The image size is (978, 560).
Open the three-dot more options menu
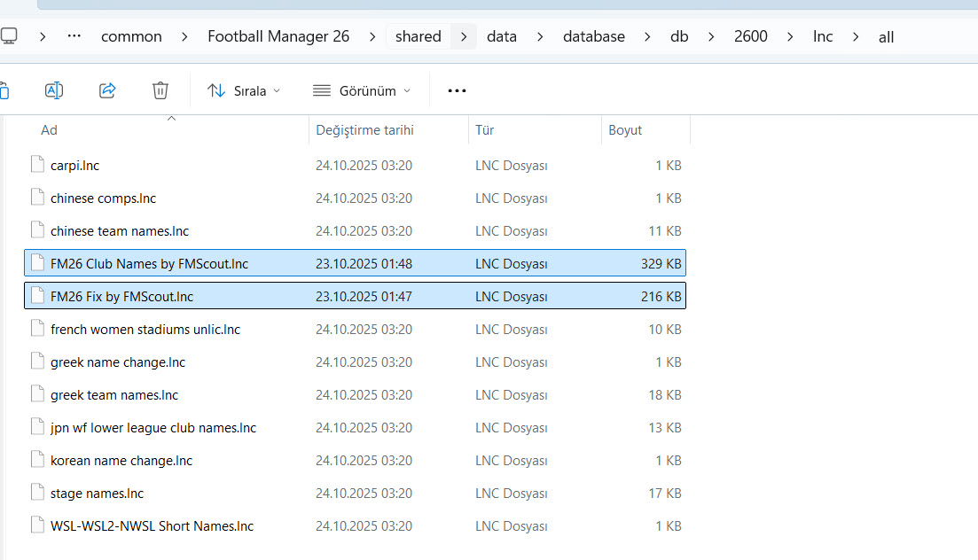pyautogui.click(x=457, y=90)
